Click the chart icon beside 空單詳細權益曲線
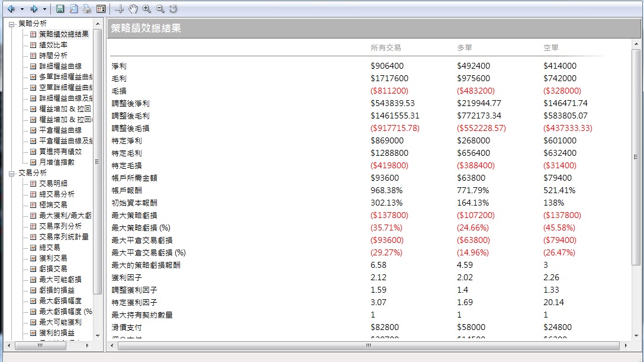This screenshot has height=362, width=644. point(33,88)
